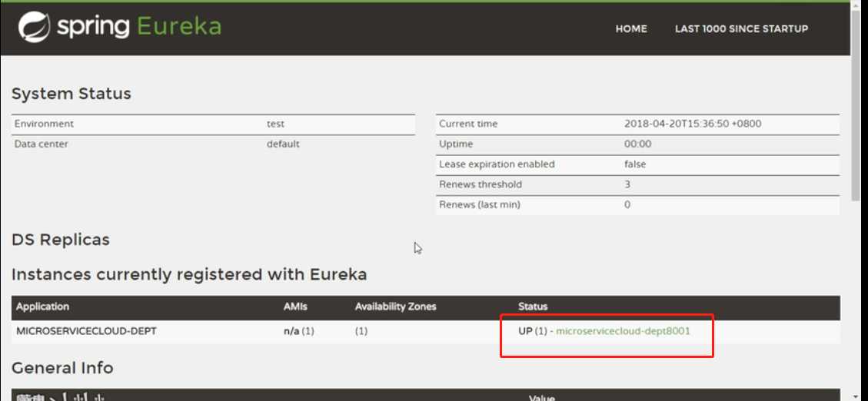Click the Spring leaf logo icon
The image size is (868, 401).
[35, 27]
